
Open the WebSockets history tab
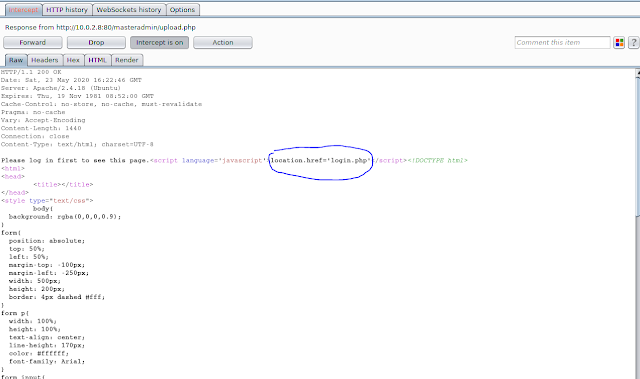pos(129,10)
